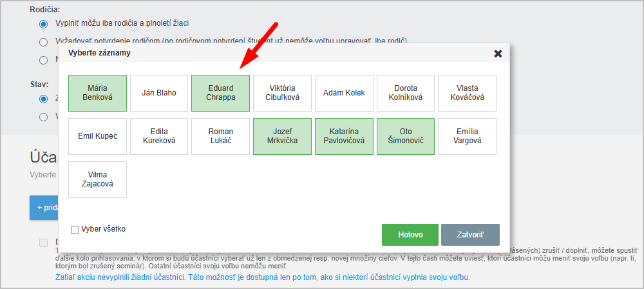The height and width of the screenshot is (289, 644).
Task: Deselect the Eduard Chrappa tile
Action: point(220,93)
